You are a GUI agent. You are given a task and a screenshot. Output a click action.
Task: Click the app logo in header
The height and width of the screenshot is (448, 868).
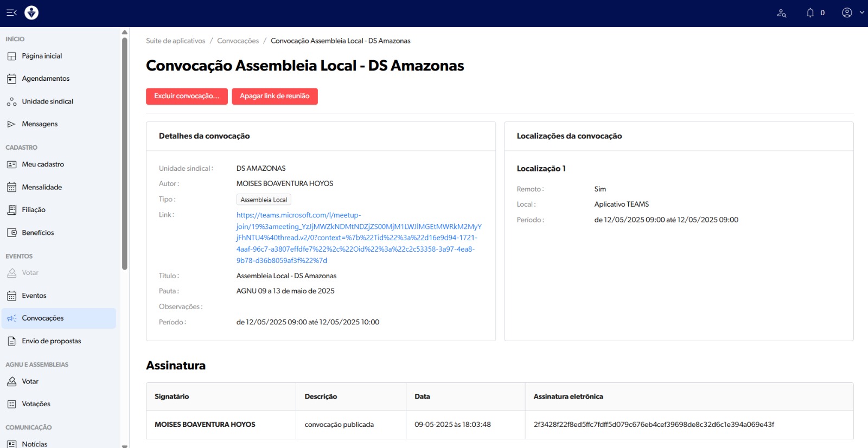(31, 12)
